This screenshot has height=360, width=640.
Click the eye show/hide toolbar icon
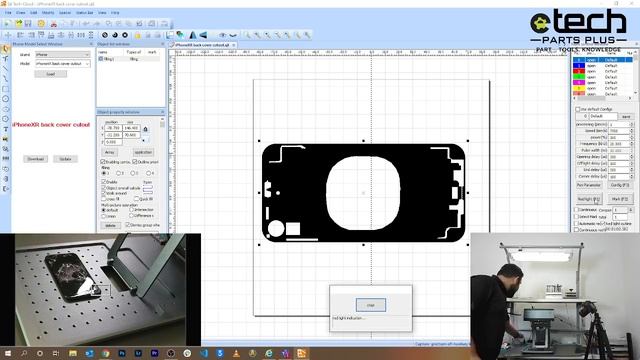[x=222, y=35]
